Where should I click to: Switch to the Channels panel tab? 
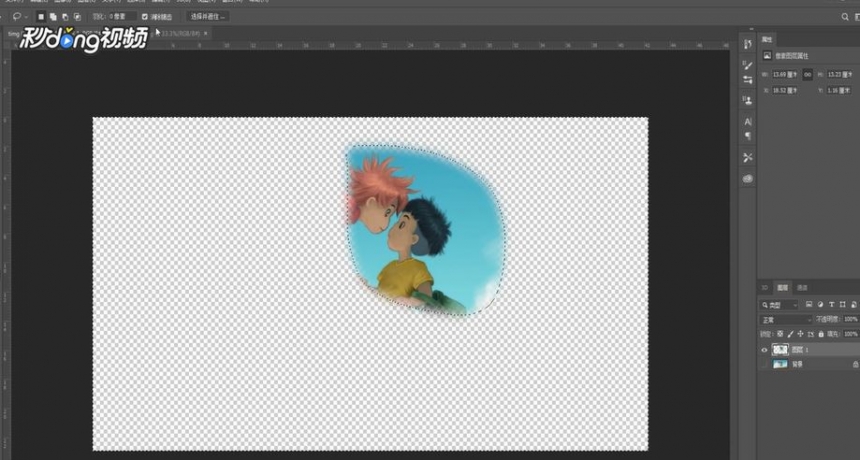[x=802, y=287]
